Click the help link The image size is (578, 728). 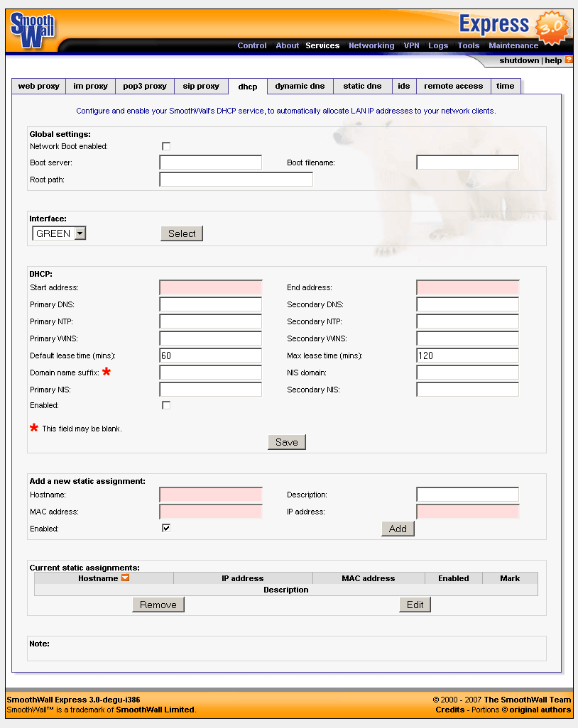(553, 60)
